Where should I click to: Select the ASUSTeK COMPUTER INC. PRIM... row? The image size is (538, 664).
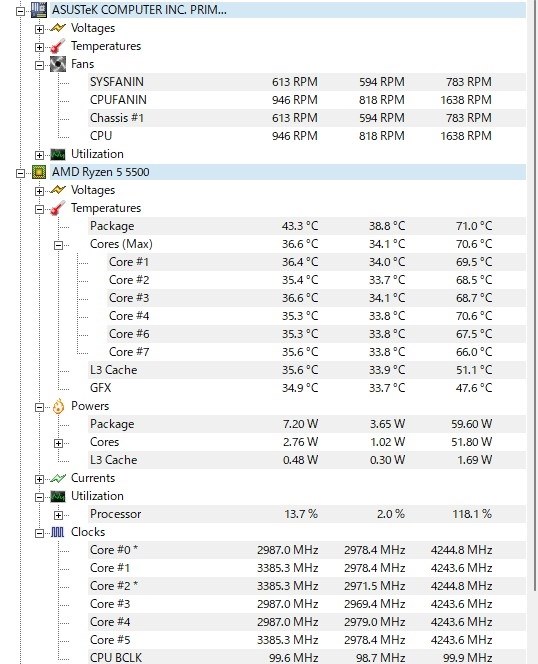[288, 10]
